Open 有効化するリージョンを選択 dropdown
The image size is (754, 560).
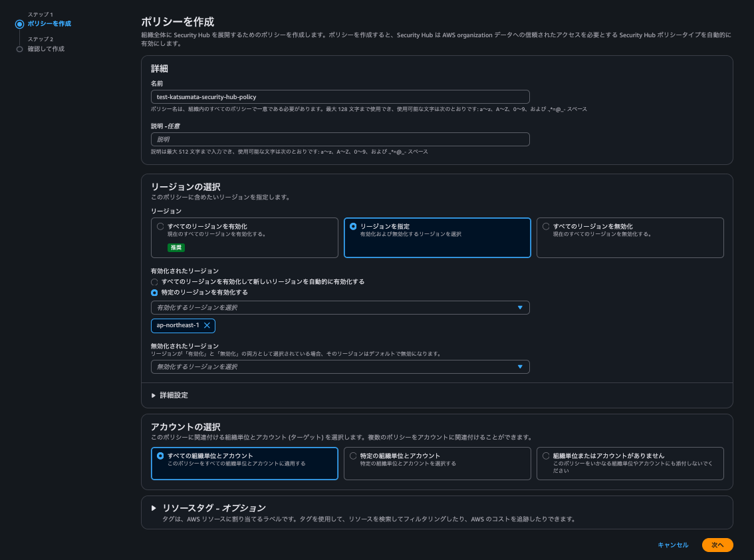(x=340, y=307)
